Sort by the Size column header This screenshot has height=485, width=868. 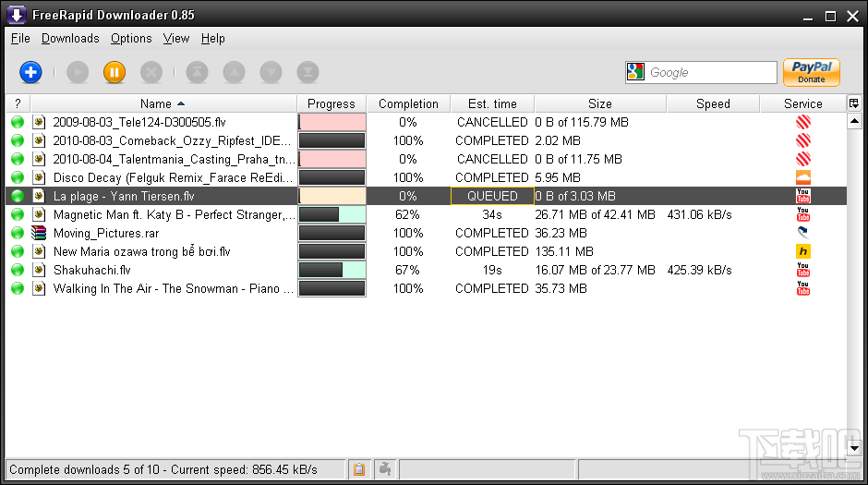(x=600, y=103)
